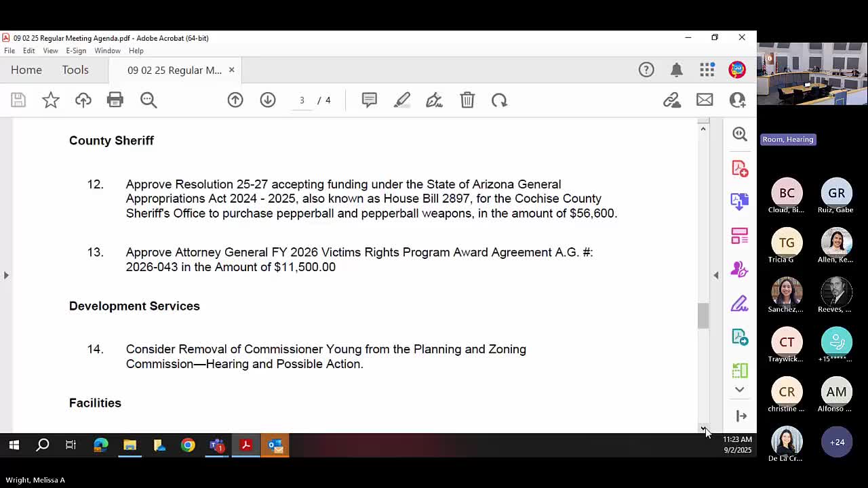Screen dimensions: 868x488
Task: Print the agenda document
Action: (x=115, y=100)
